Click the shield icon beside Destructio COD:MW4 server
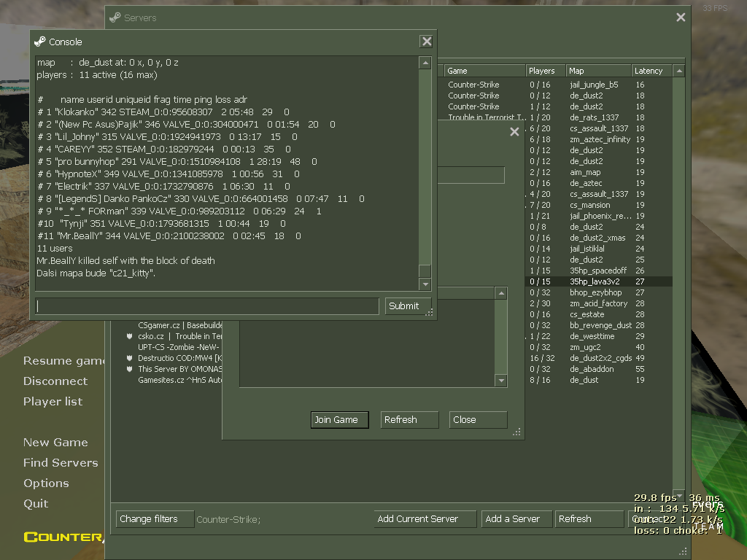Image resolution: width=747 pixels, height=560 pixels. coord(129,358)
